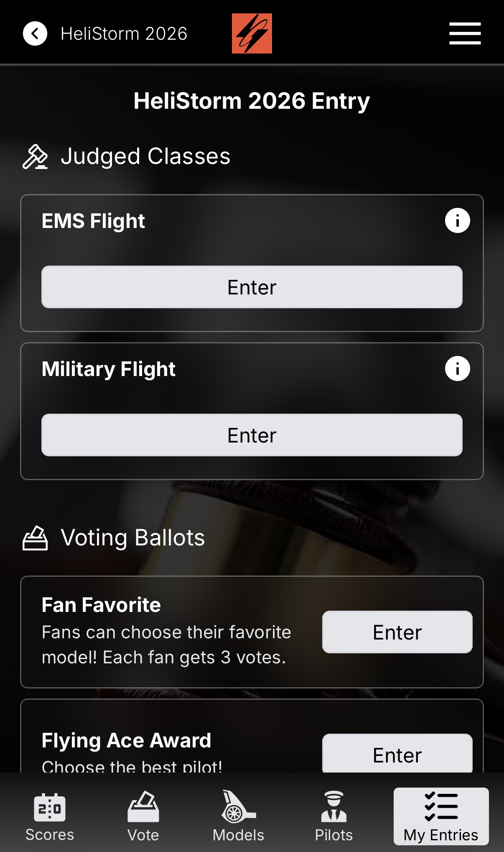504x852 pixels.
Task: Enter the Fan Favorite ballot
Action: click(x=397, y=632)
